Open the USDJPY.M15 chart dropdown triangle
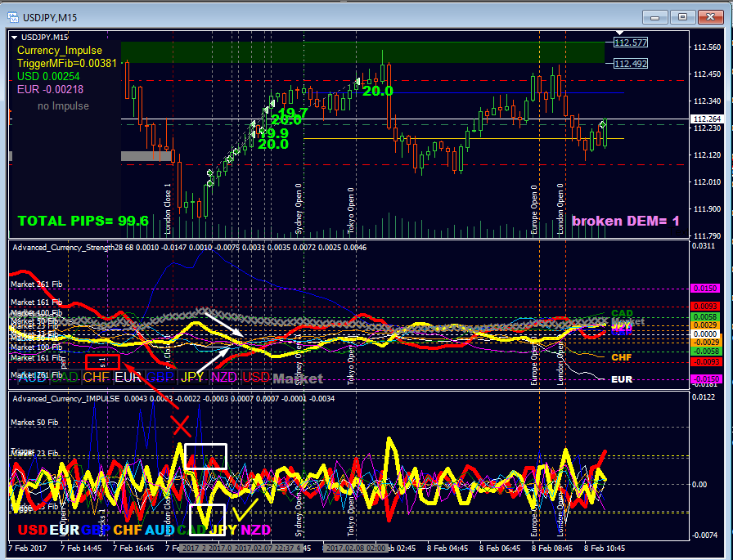Image resolution: width=733 pixels, height=560 pixels. (x=14, y=38)
